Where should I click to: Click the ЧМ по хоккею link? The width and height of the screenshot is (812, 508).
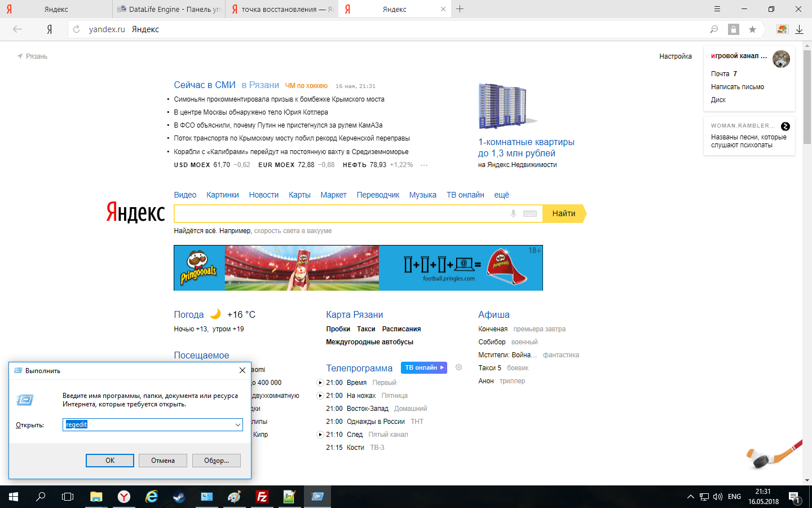click(306, 86)
